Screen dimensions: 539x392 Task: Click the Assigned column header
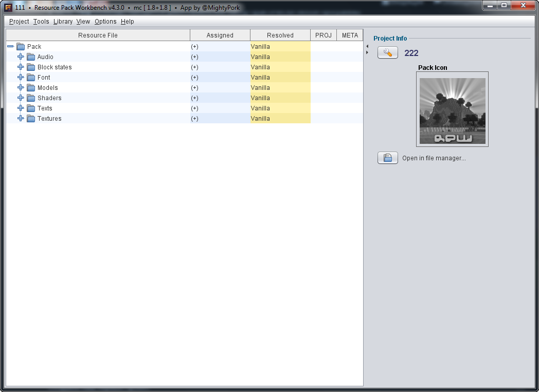pos(220,35)
